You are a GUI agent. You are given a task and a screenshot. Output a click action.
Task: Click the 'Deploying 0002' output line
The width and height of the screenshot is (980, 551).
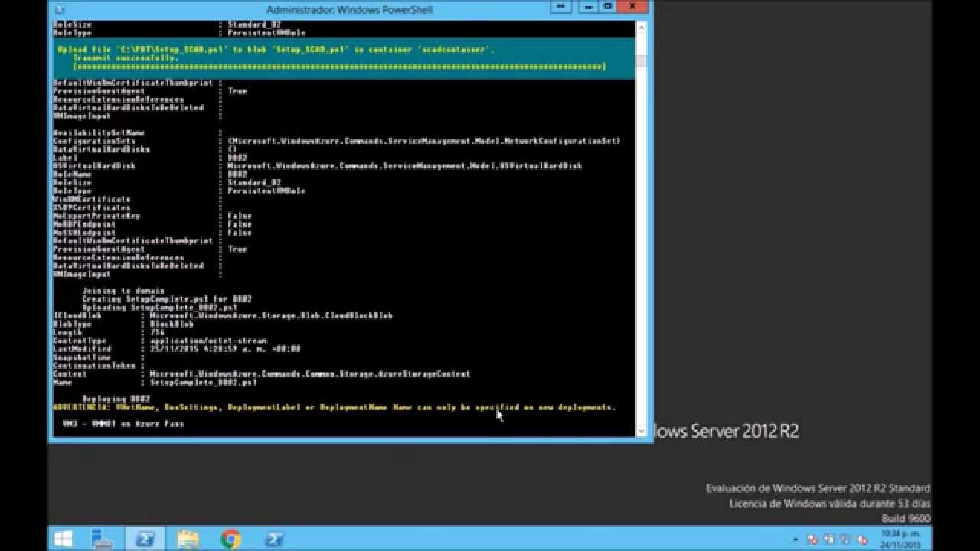click(x=116, y=399)
